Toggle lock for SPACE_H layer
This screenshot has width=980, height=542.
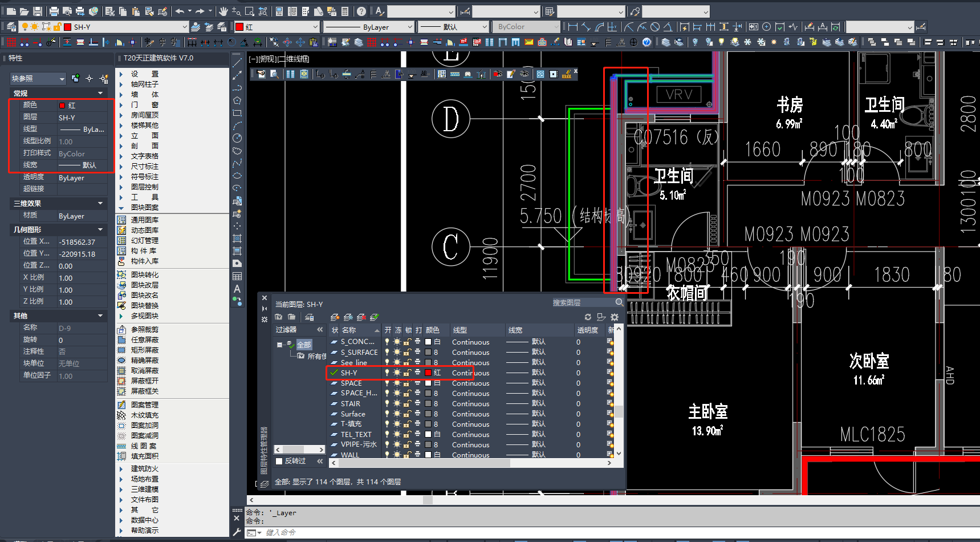coord(408,393)
